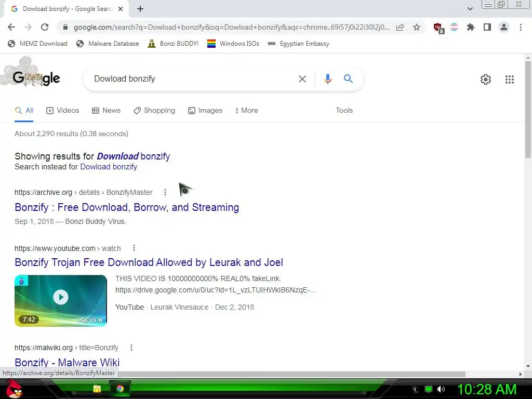Open Google quick settings gear
Screen dimensions: 532x399
click(486, 79)
